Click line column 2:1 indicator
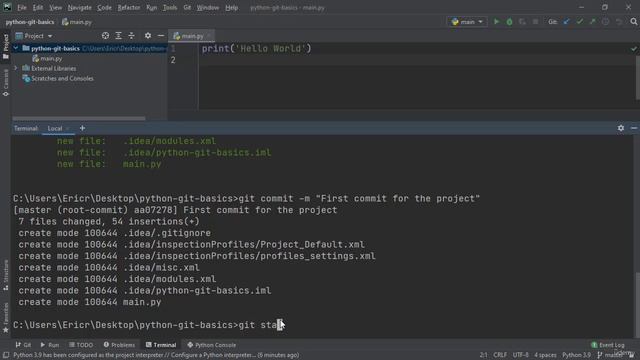This screenshot has height=360, width=640. tap(483, 355)
